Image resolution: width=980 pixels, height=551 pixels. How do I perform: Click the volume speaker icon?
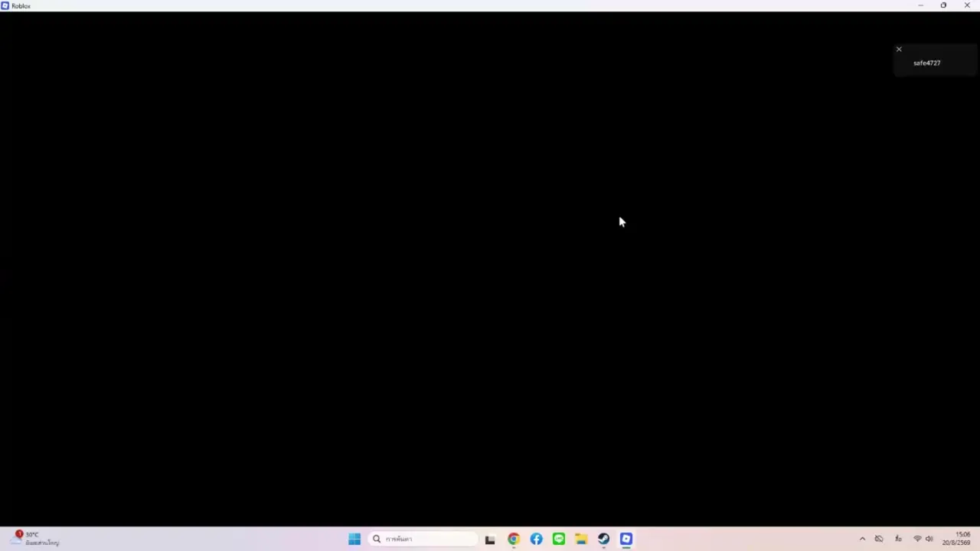click(929, 539)
